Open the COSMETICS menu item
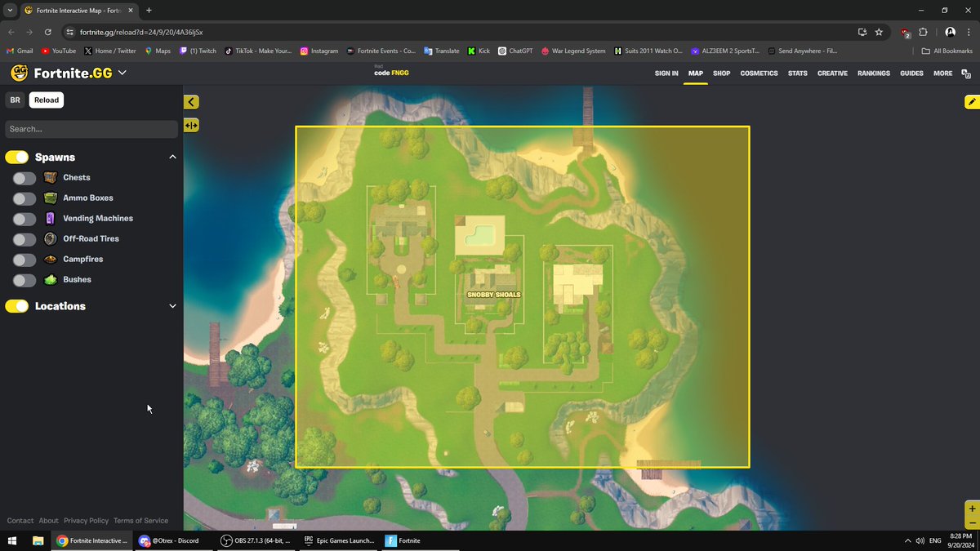The image size is (980, 551). (x=759, y=73)
